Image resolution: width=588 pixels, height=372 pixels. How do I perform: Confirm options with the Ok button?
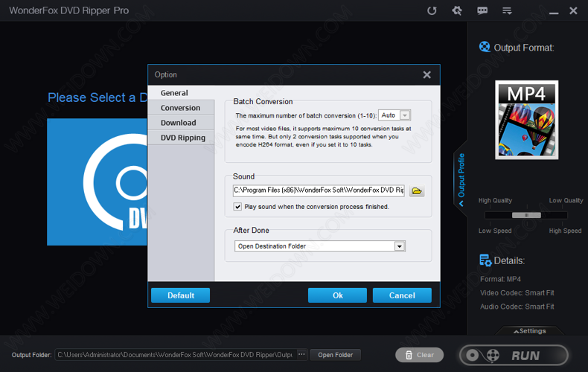[x=337, y=295]
